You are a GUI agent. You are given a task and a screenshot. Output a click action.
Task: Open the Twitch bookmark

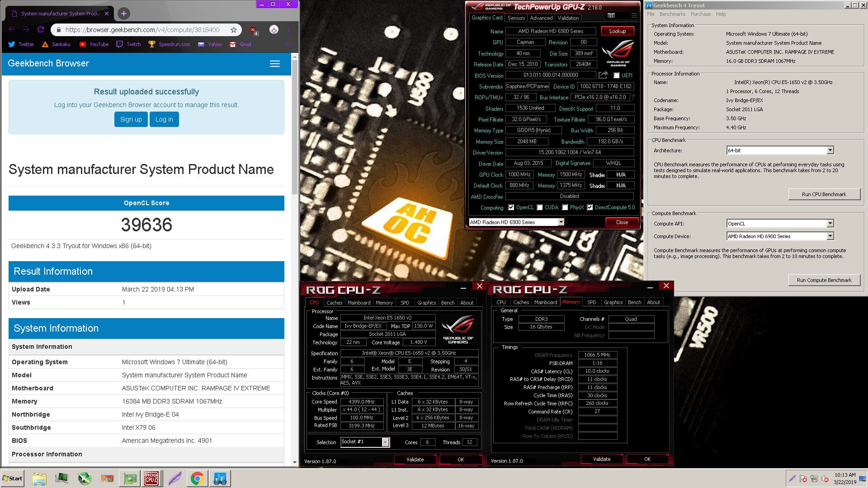[129, 44]
